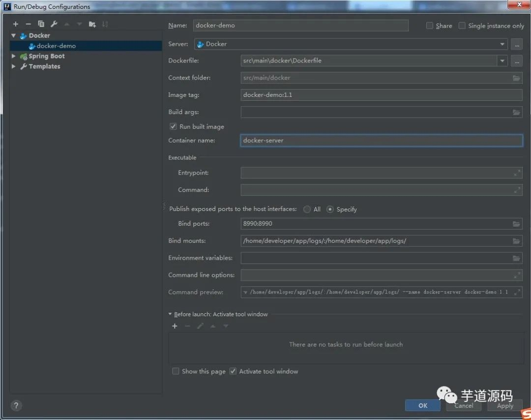Screen dimensions: 531x420
Task: Create new folder for configurations
Action: point(92,24)
